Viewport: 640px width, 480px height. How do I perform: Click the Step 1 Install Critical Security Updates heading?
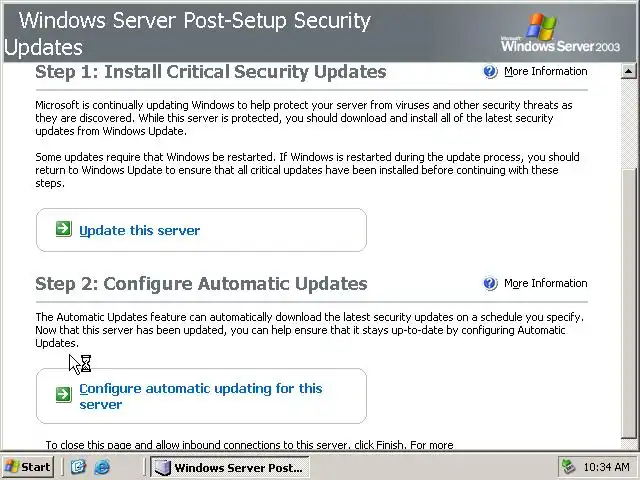(x=210, y=72)
